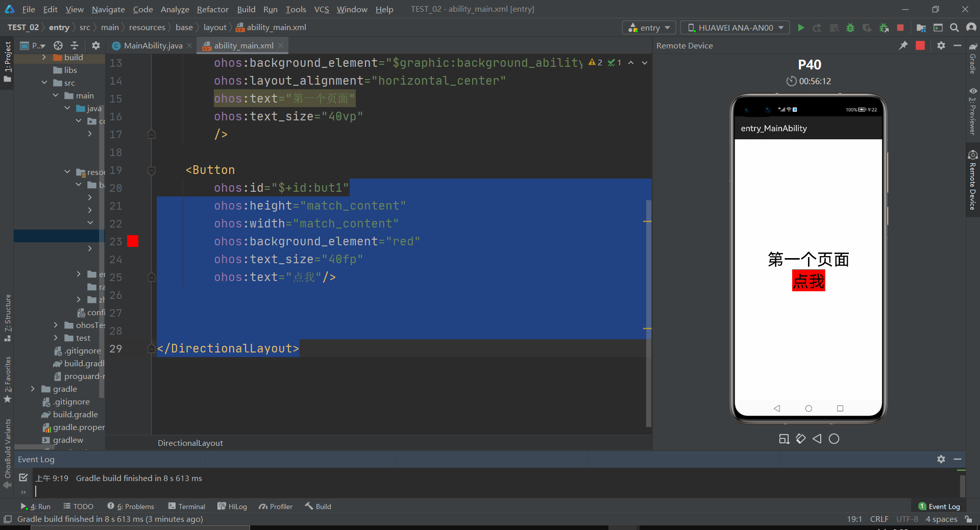Open the Build menu

pos(246,9)
